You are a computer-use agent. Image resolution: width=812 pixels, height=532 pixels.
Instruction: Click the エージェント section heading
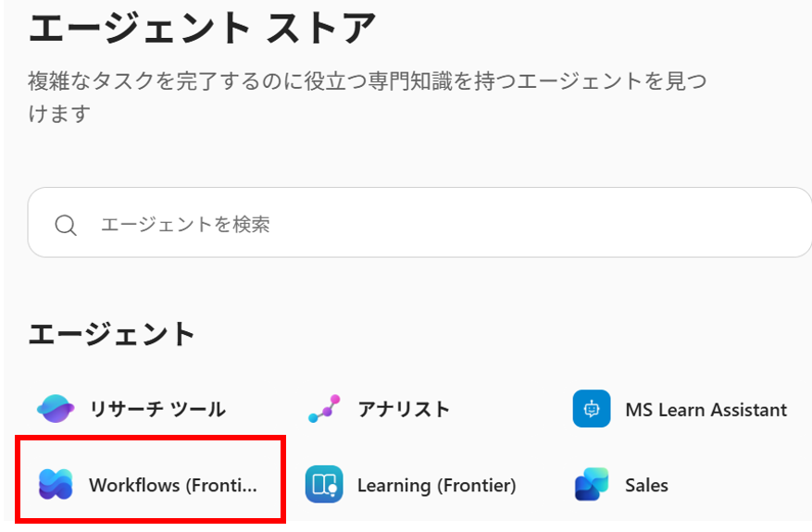click(112, 334)
